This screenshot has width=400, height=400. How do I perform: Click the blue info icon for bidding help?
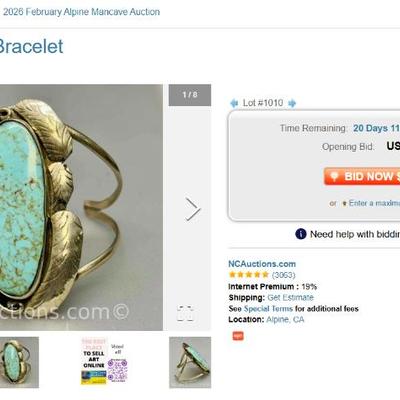point(300,234)
